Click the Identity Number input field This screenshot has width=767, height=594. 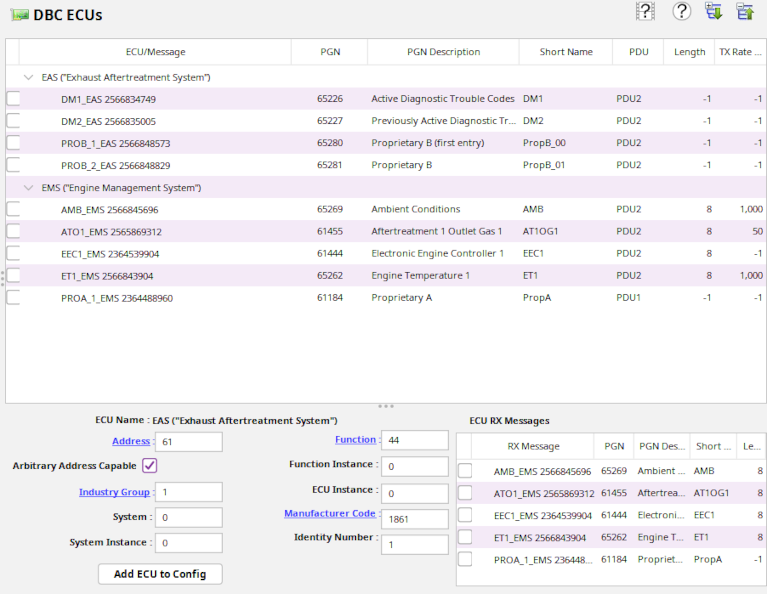point(414,544)
